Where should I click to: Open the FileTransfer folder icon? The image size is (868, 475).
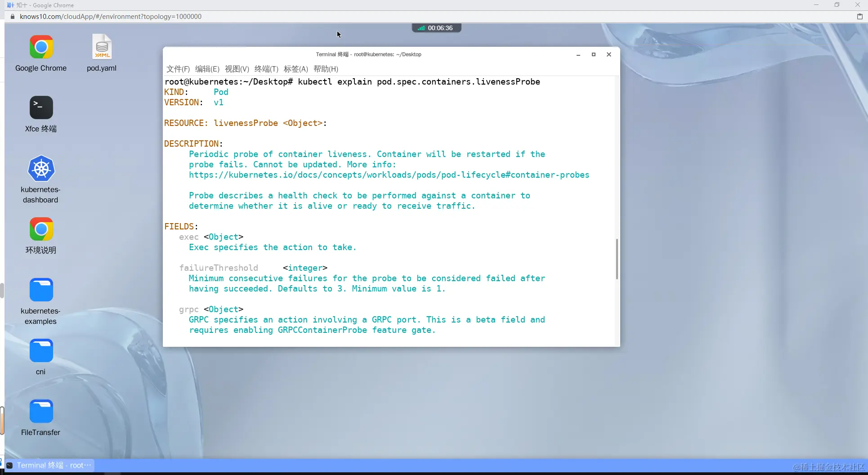point(41,411)
